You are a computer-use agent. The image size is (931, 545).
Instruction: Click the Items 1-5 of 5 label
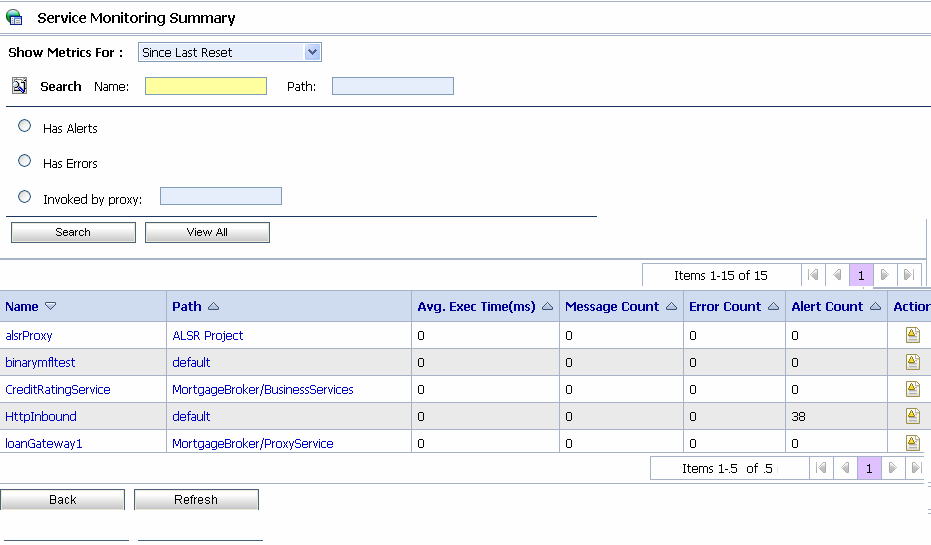point(727,468)
